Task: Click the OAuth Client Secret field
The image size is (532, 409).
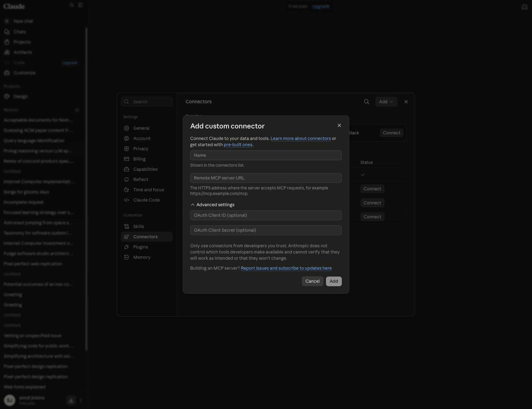Action: (266, 230)
